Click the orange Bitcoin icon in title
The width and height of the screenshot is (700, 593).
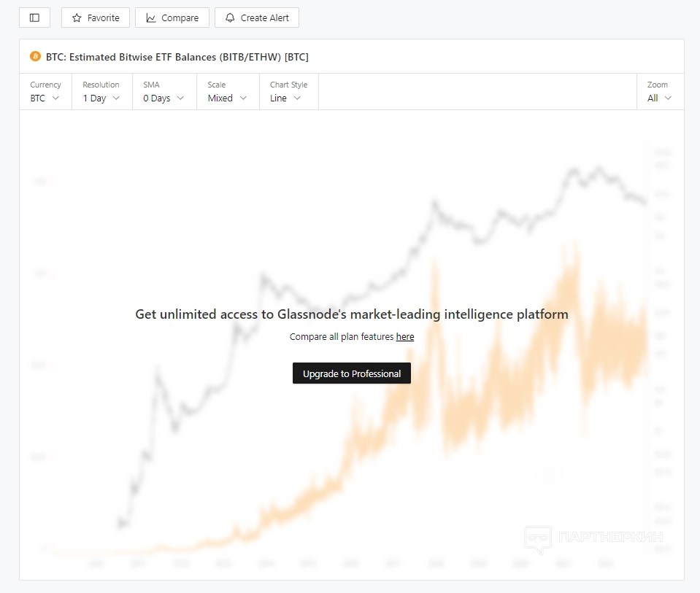click(x=35, y=56)
